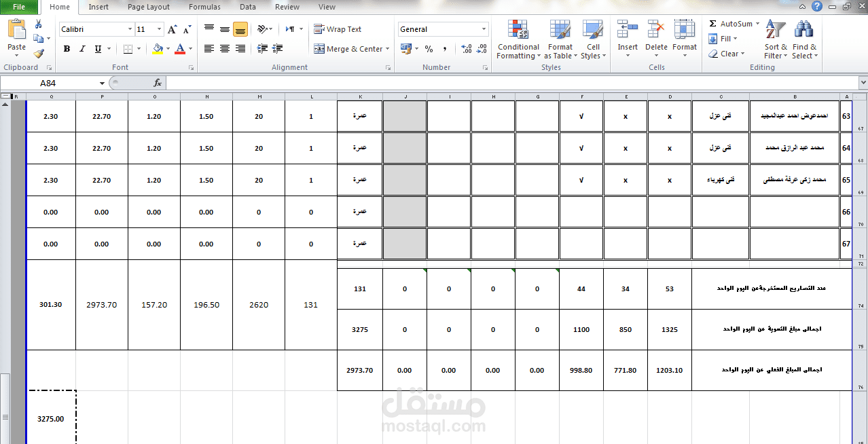Center text horizontally

225,49
